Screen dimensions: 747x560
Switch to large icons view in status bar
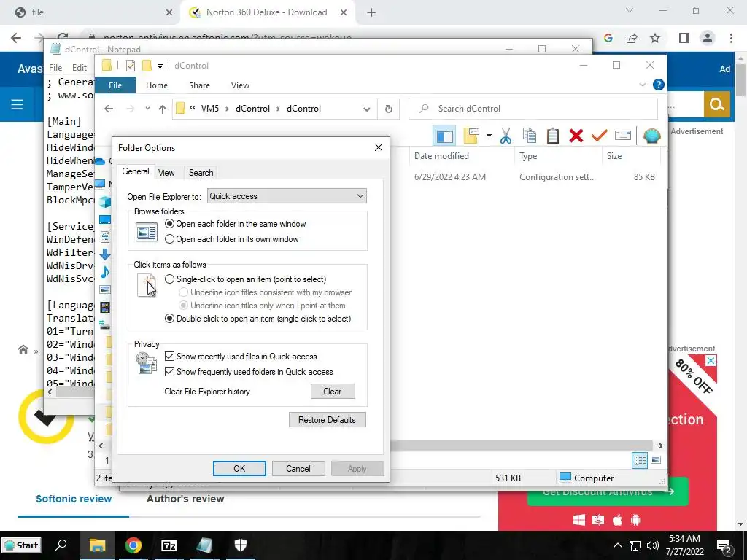[656, 460]
